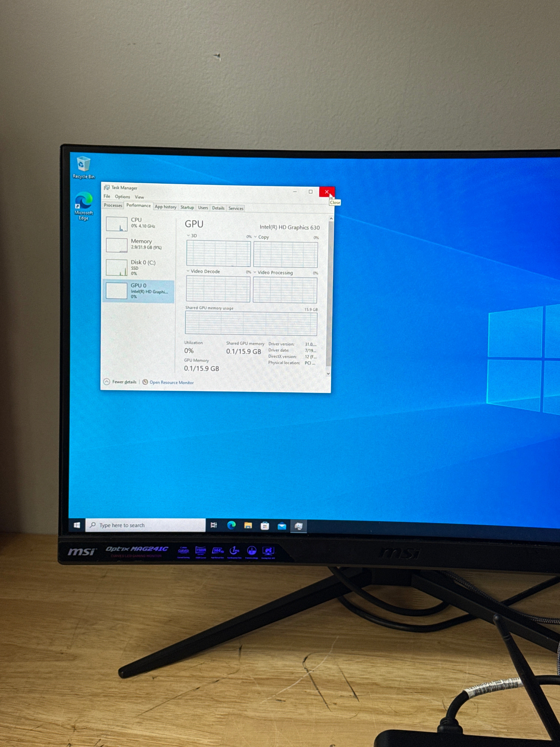The height and width of the screenshot is (747, 560).
Task: Click the Fewer details arrow icon
Action: point(107,382)
